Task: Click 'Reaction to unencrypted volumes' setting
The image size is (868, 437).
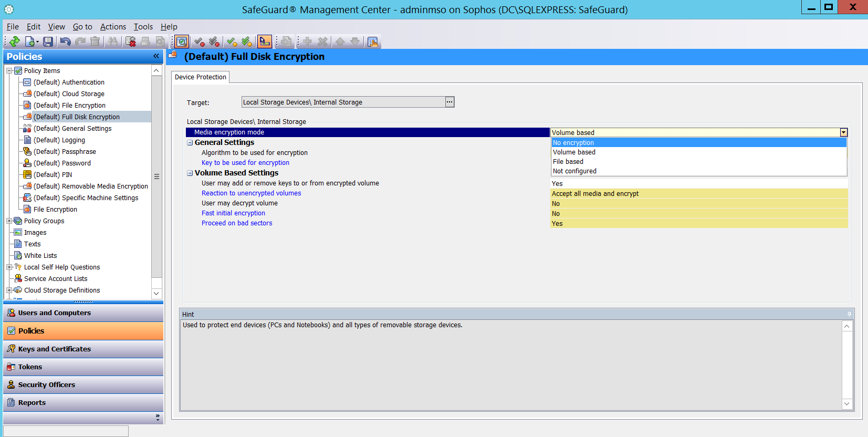Action: coord(251,193)
